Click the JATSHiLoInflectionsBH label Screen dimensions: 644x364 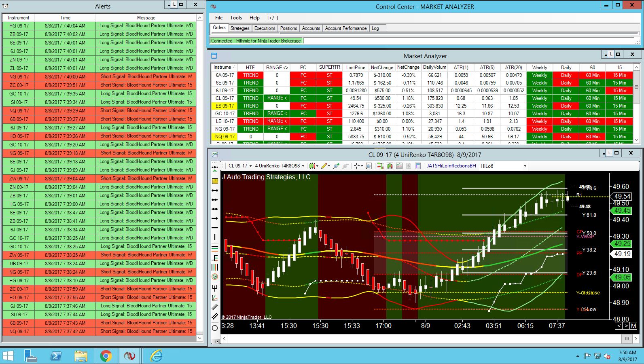point(451,166)
